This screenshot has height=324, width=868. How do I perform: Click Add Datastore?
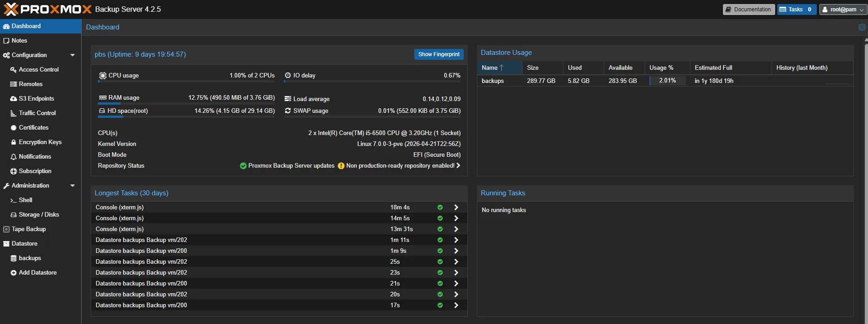pyautogui.click(x=40, y=273)
